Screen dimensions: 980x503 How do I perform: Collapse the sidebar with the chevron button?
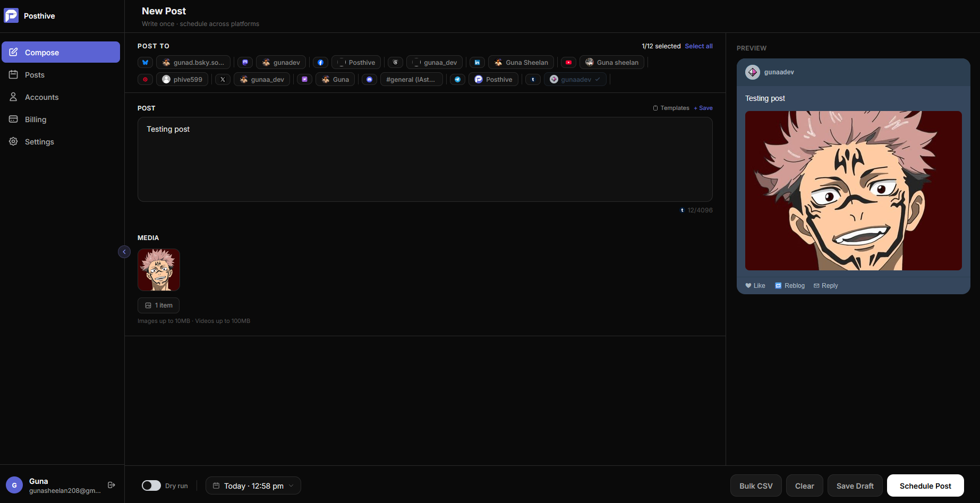[x=124, y=252]
